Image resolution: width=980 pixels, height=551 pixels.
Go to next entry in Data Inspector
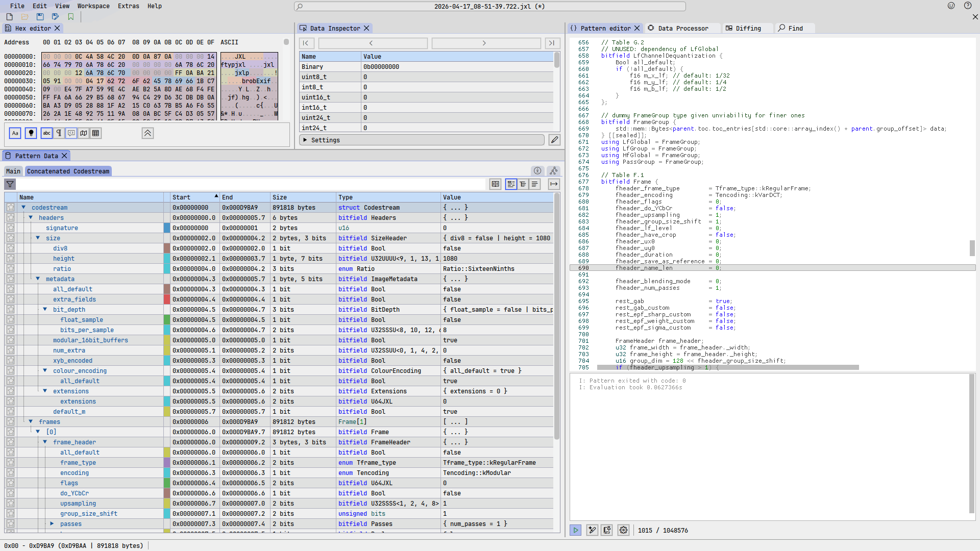(x=486, y=43)
